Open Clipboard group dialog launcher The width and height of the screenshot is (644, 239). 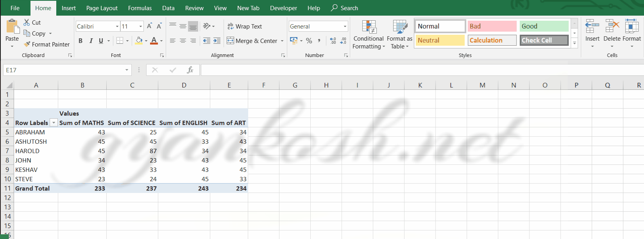click(70, 55)
